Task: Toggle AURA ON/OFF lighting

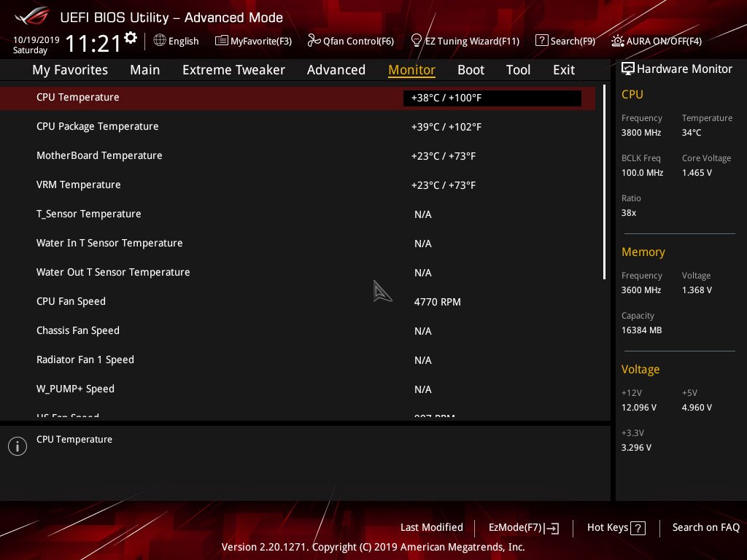Action: tap(618, 41)
